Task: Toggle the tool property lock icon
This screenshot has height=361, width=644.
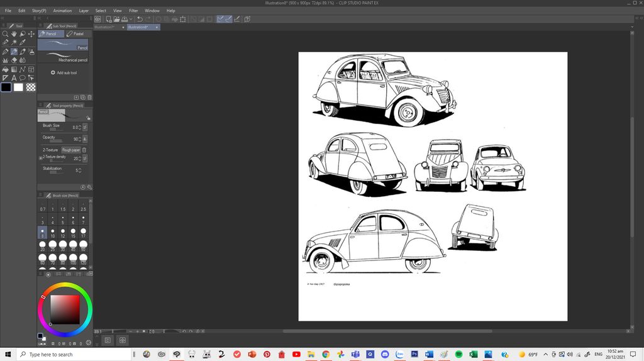Action: 88,118
